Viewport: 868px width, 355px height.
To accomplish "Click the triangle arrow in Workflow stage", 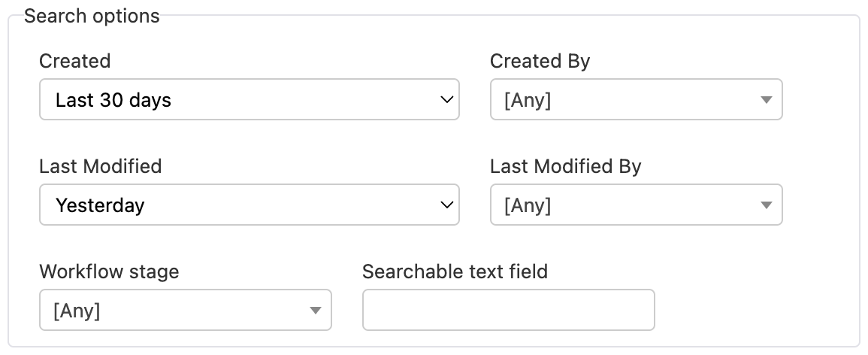I will pyautogui.click(x=315, y=310).
